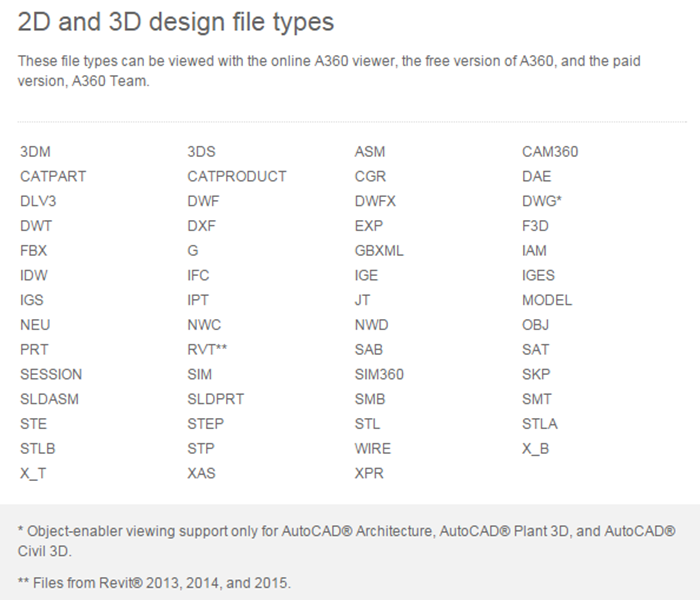Click the SIM360 file type

[x=379, y=375]
